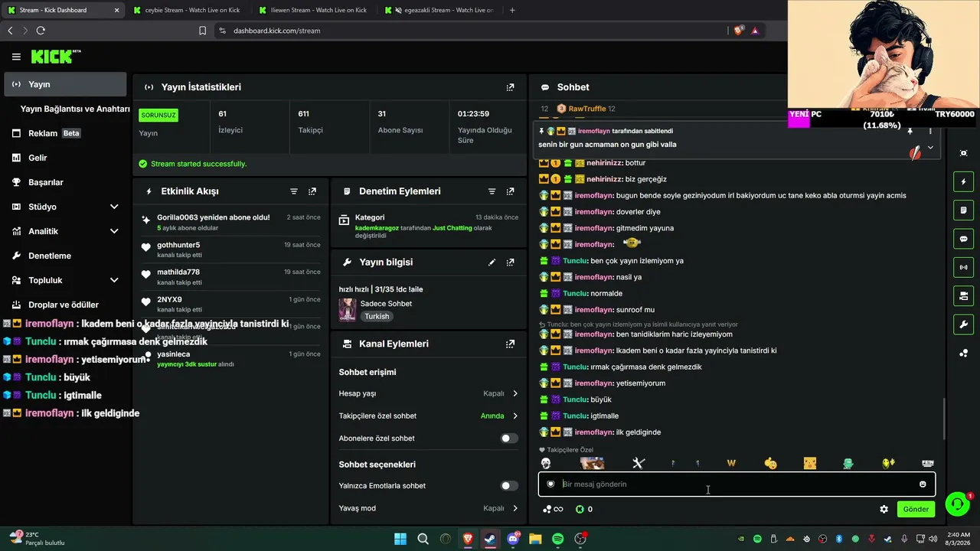Click the Sadece Sohbet category thumbnail

(348, 309)
